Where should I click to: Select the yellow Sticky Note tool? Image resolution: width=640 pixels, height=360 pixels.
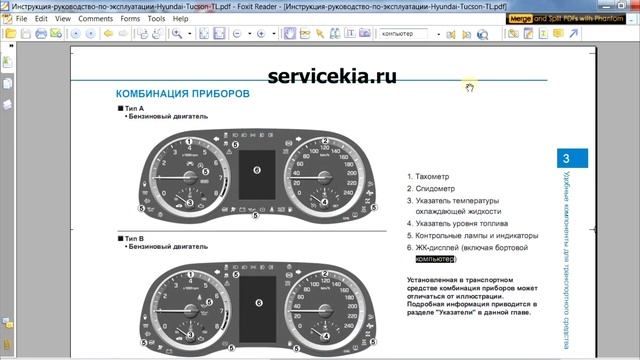[x=558, y=33]
